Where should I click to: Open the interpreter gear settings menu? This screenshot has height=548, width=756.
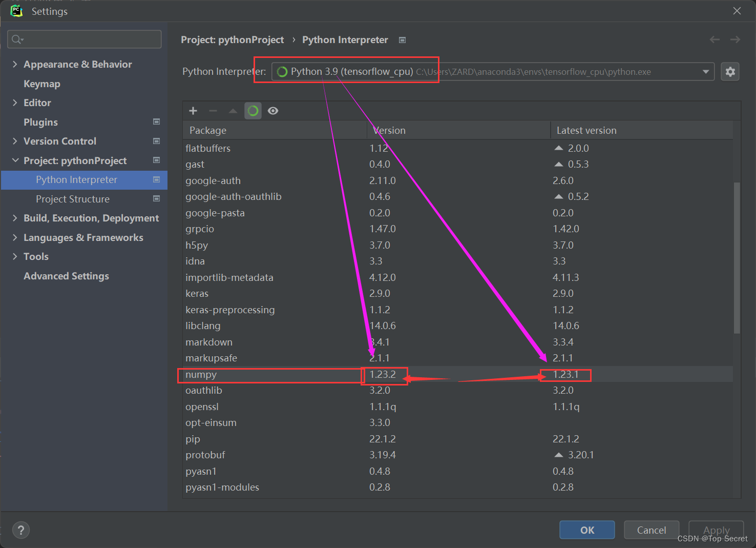[x=730, y=72]
